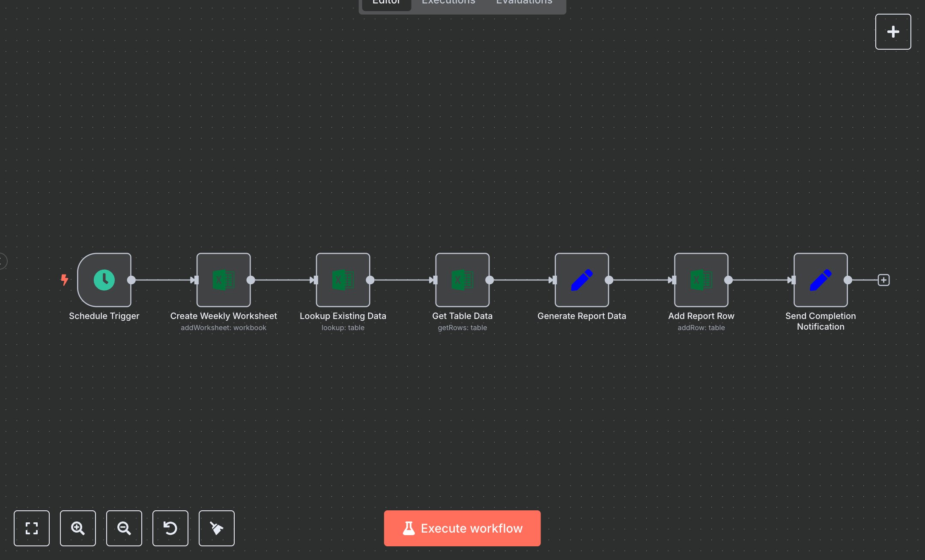Screen dimensions: 925x560
Task: Open the Add Report Row Excel node
Action: pos(701,280)
